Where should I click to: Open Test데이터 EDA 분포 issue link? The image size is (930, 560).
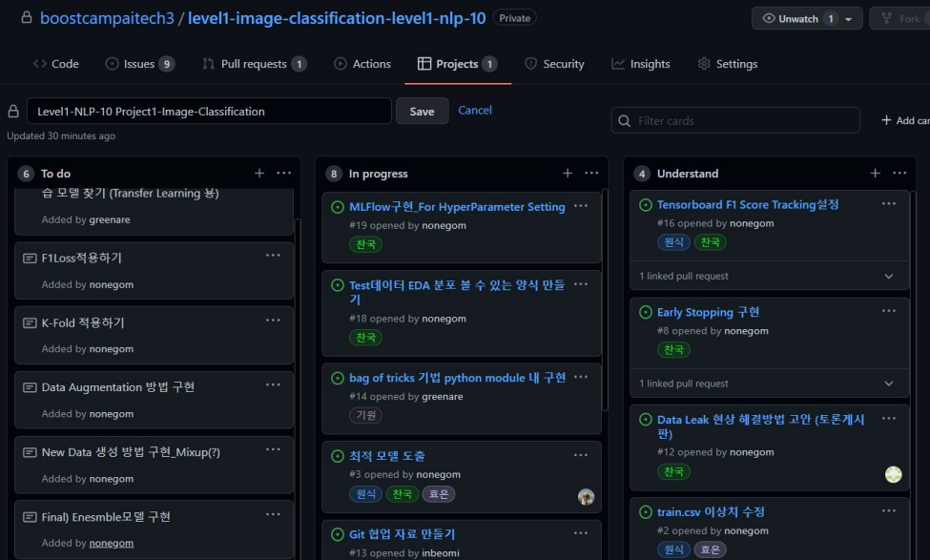click(x=457, y=292)
